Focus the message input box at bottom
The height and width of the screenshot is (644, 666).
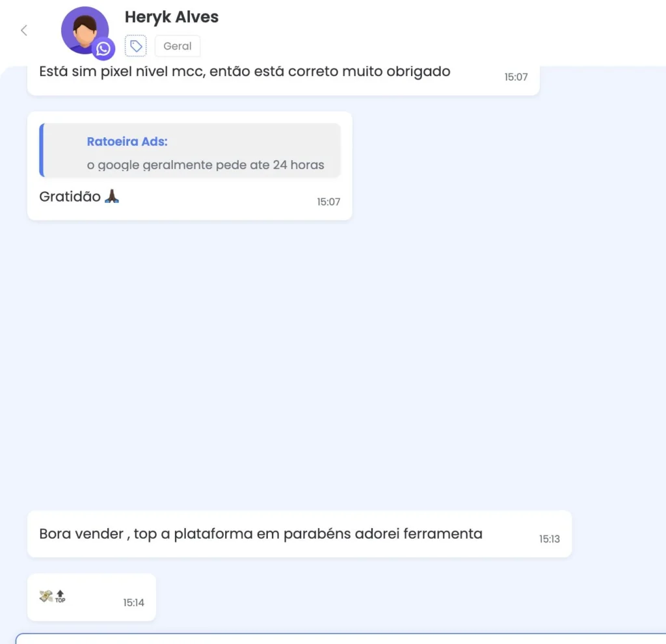click(341, 639)
